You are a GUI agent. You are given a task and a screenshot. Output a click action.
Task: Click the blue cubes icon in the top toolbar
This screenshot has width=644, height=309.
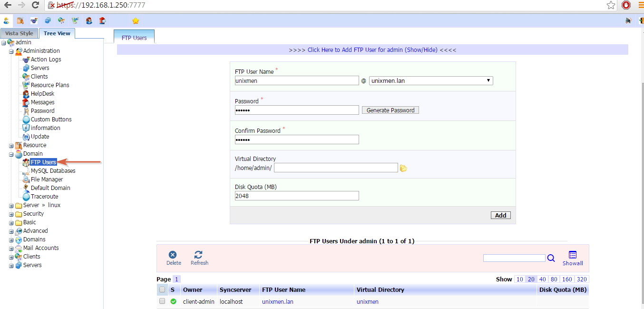(x=48, y=21)
